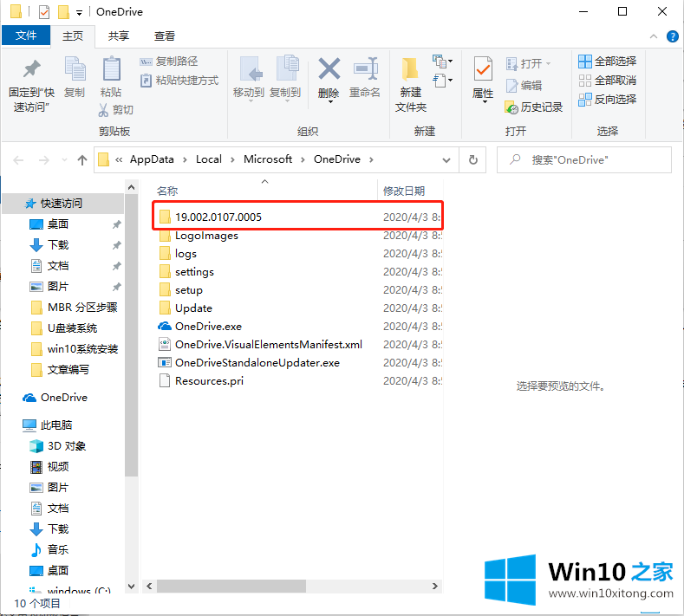Click the Rename (重命名) icon

point(365,69)
